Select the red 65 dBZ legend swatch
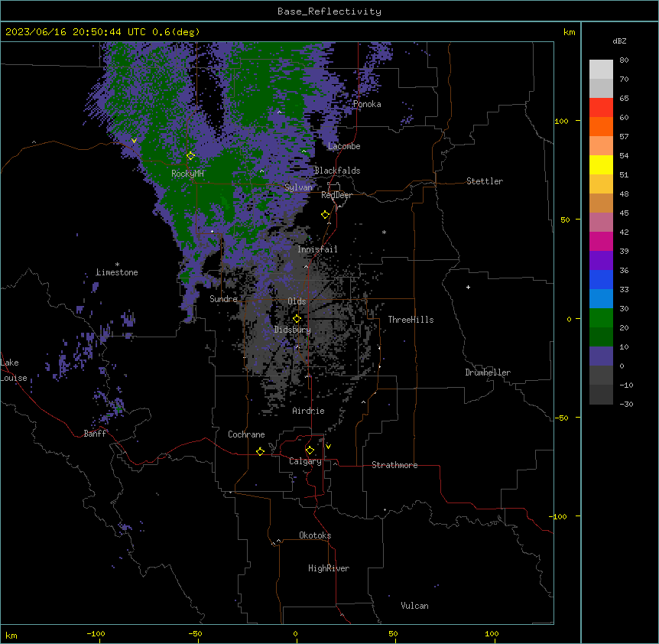Viewport: 659px width, 644px height. [x=601, y=107]
